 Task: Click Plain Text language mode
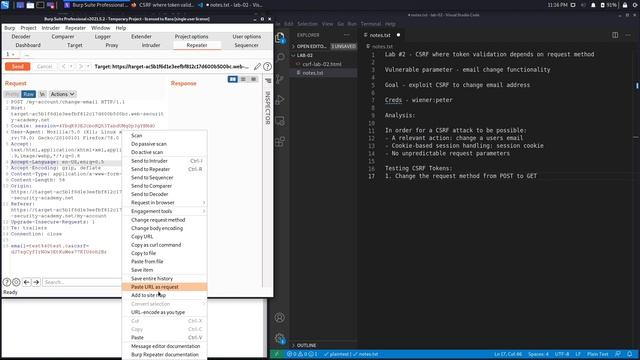click(x=597, y=354)
